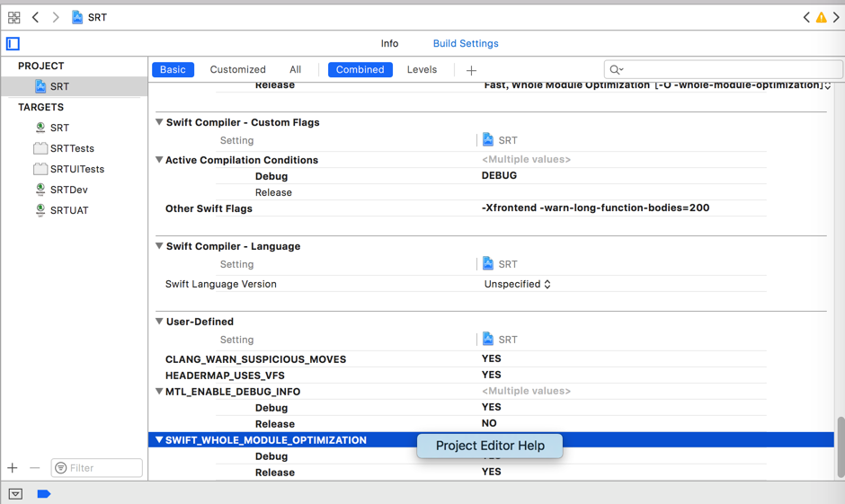Collapse Active Compilation Conditions setting
The width and height of the screenshot is (845, 504).
point(159,160)
